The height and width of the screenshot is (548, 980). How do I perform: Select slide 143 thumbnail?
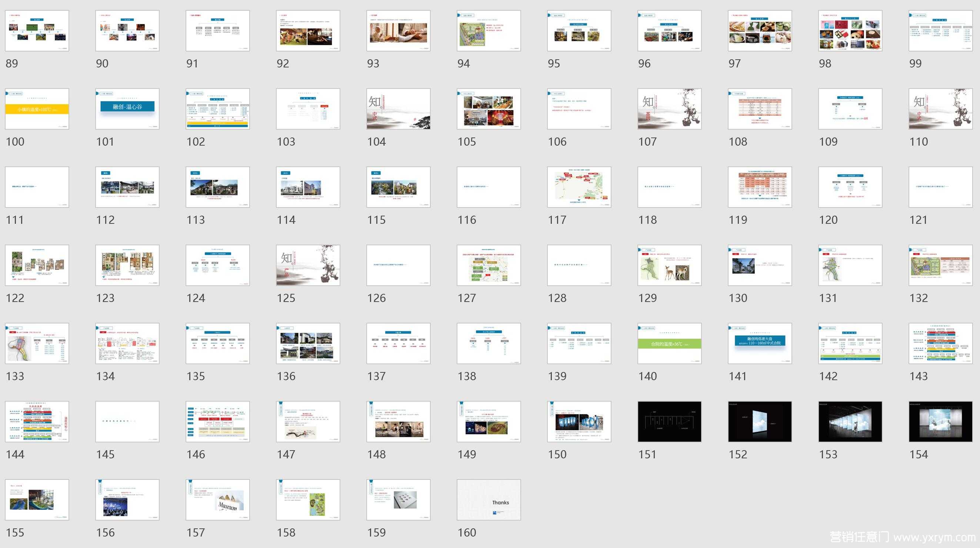(941, 343)
